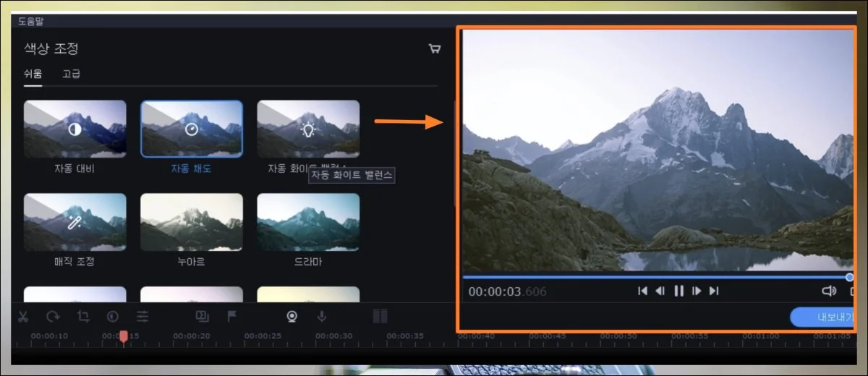Click the red playhead marker on timeline
The width and height of the screenshot is (868, 376).
click(x=124, y=337)
